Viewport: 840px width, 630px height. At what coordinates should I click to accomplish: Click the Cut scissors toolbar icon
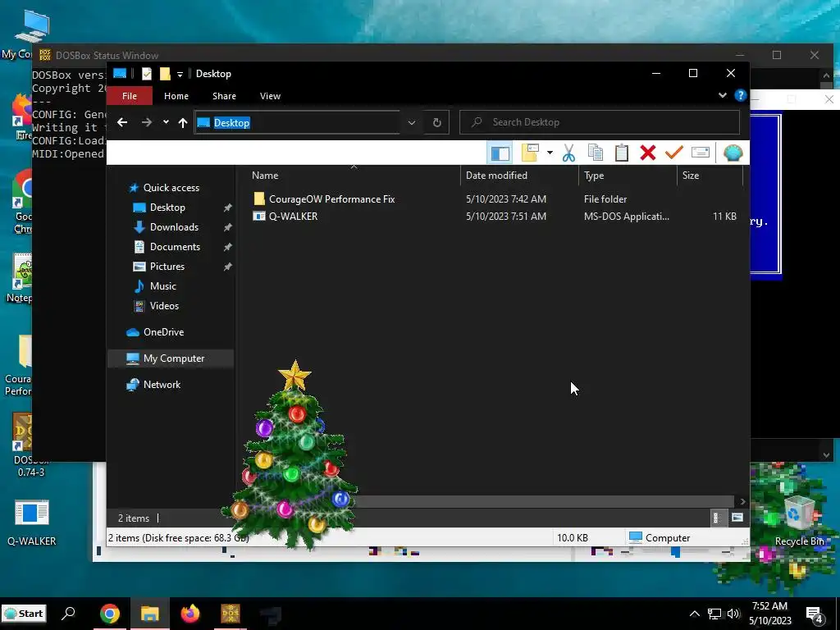[568, 153]
